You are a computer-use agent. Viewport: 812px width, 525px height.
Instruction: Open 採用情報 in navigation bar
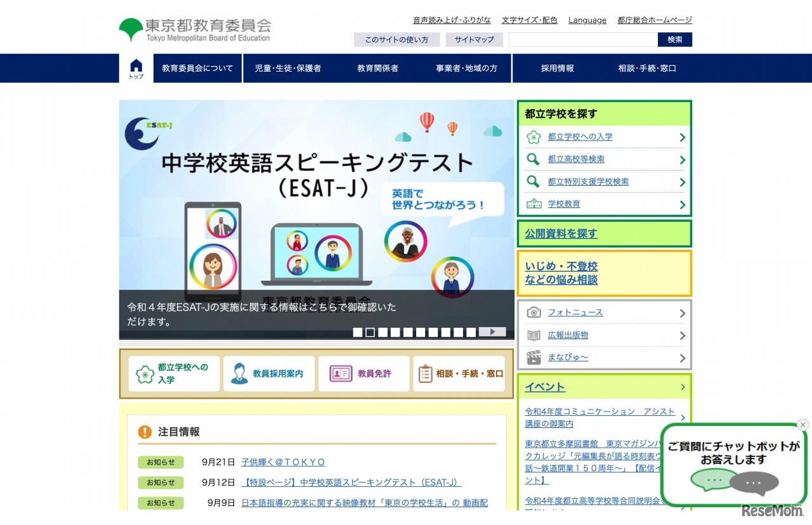click(557, 68)
